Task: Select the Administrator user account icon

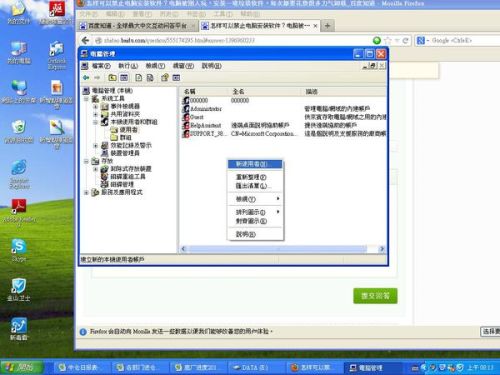Action: click(x=186, y=109)
